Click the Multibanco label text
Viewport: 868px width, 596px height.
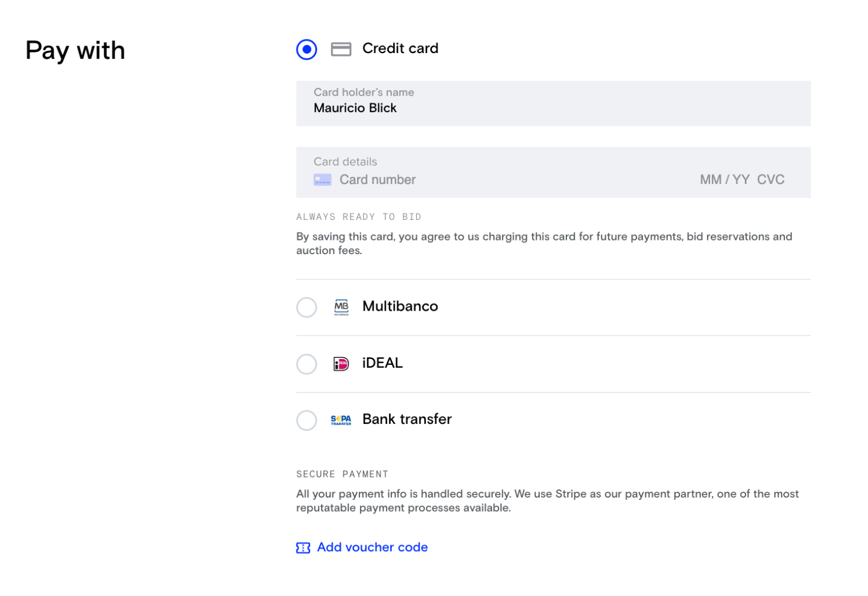click(x=400, y=306)
